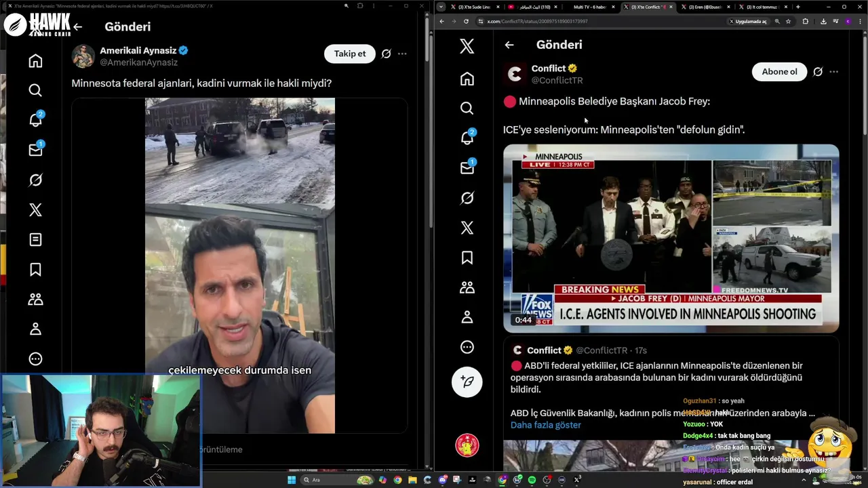
Task: Open search in right window sidebar
Action: pyautogui.click(x=467, y=108)
